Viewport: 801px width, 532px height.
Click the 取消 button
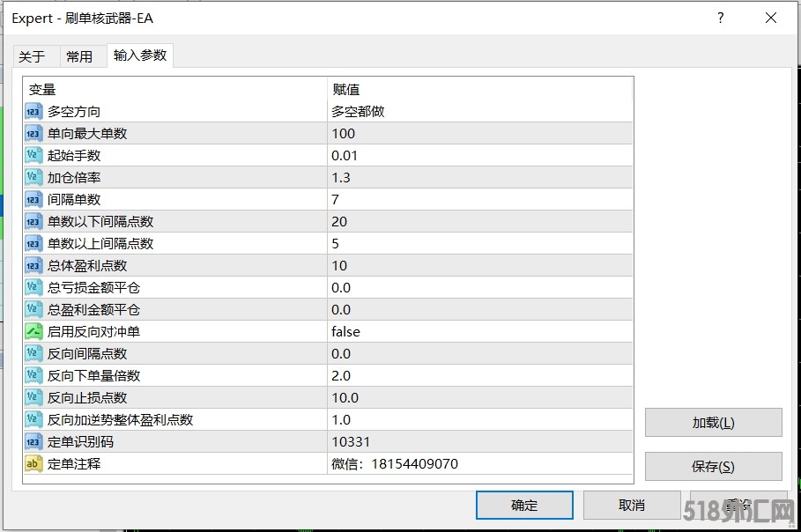coord(631,505)
